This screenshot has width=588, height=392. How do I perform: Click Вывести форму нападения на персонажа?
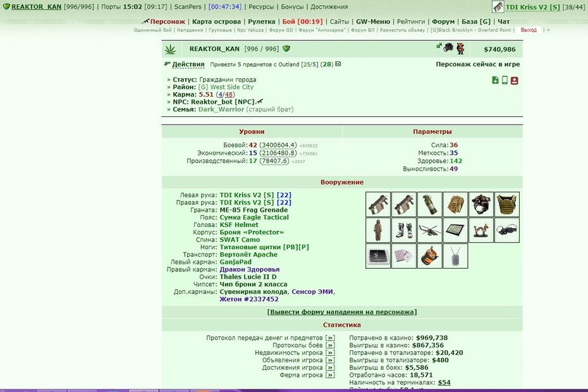tap(341, 312)
